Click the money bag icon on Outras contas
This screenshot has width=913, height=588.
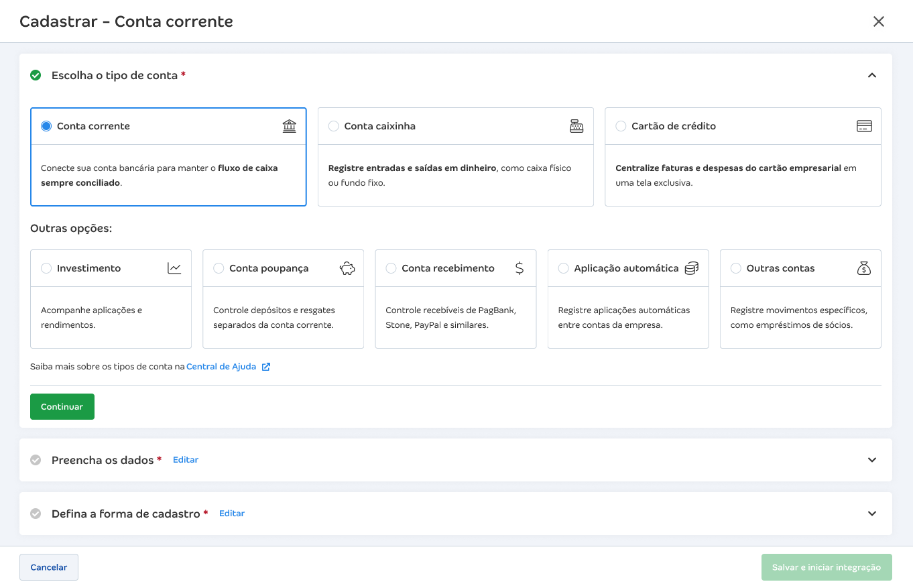(x=864, y=268)
